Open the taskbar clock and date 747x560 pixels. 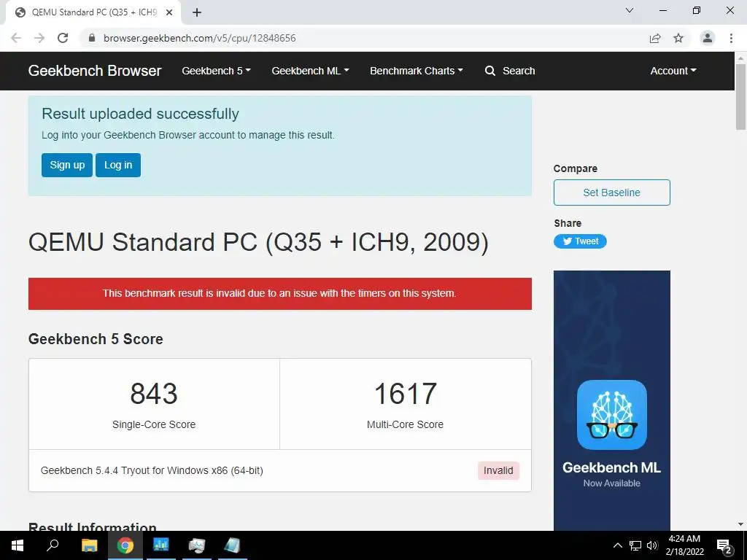pyautogui.click(x=684, y=545)
